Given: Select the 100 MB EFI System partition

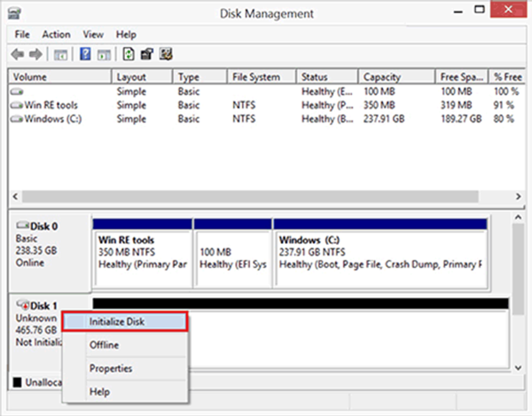Looking at the screenshot, I should [x=232, y=254].
